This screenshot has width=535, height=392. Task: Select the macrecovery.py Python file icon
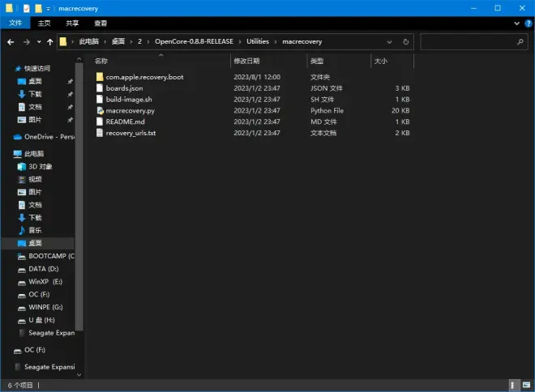(100, 110)
